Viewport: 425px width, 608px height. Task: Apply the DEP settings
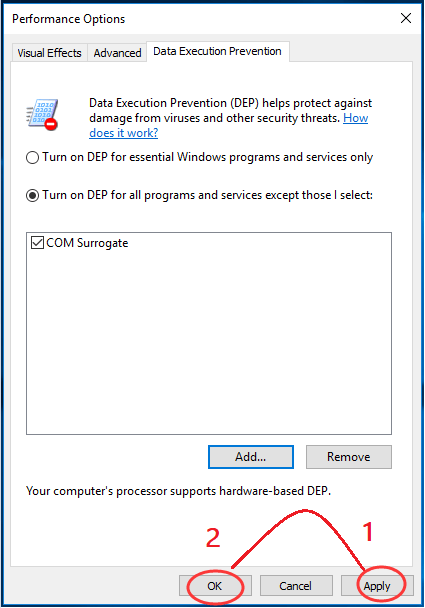click(377, 586)
